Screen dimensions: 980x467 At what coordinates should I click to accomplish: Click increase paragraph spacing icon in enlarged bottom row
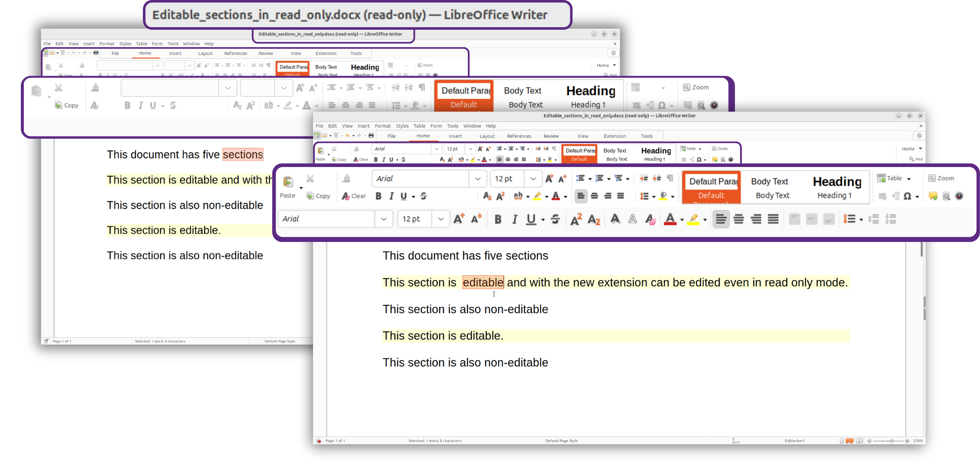874,219
